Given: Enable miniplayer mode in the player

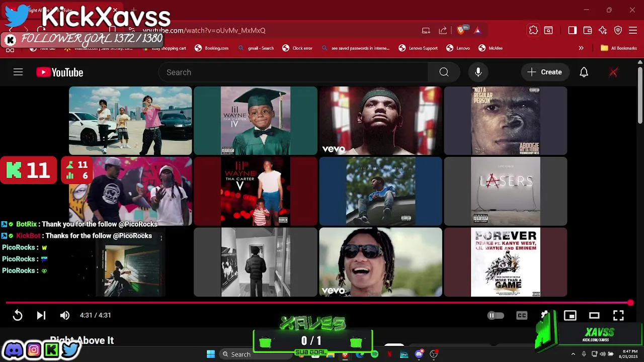Looking at the screenshot, I should point(570,315).
